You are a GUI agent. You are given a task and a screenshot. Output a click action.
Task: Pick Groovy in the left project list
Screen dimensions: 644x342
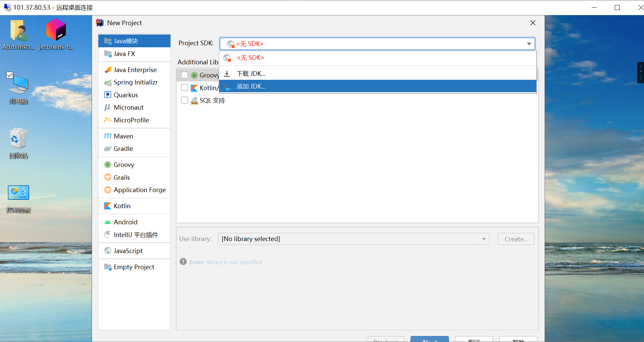[134, 165]
